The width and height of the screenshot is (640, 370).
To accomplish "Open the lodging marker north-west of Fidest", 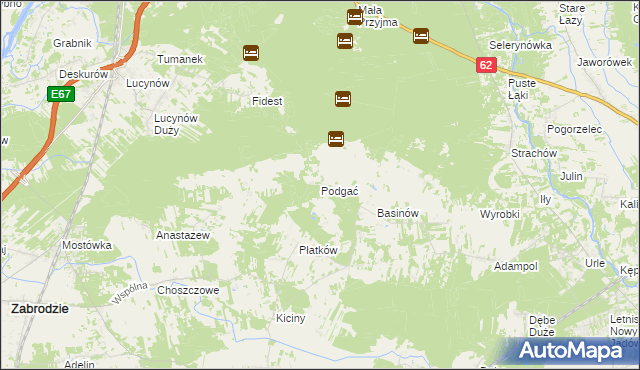I will pyautogui.click(x=251, y=53).
